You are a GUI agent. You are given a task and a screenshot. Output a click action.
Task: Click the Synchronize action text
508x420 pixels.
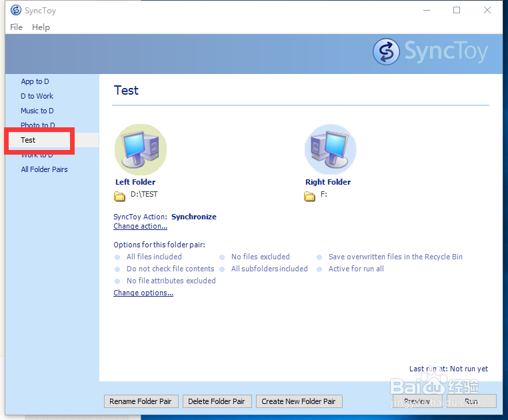[194, 217]
